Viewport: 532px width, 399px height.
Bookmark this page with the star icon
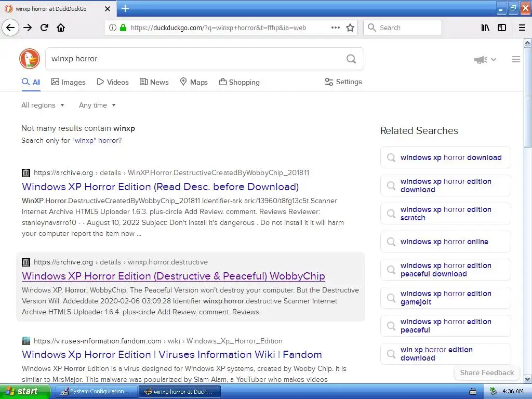(x=350, y=28)
